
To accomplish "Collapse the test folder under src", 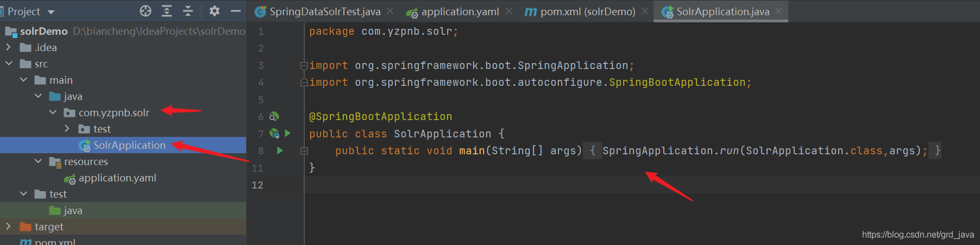I will [x=23, y=194].
